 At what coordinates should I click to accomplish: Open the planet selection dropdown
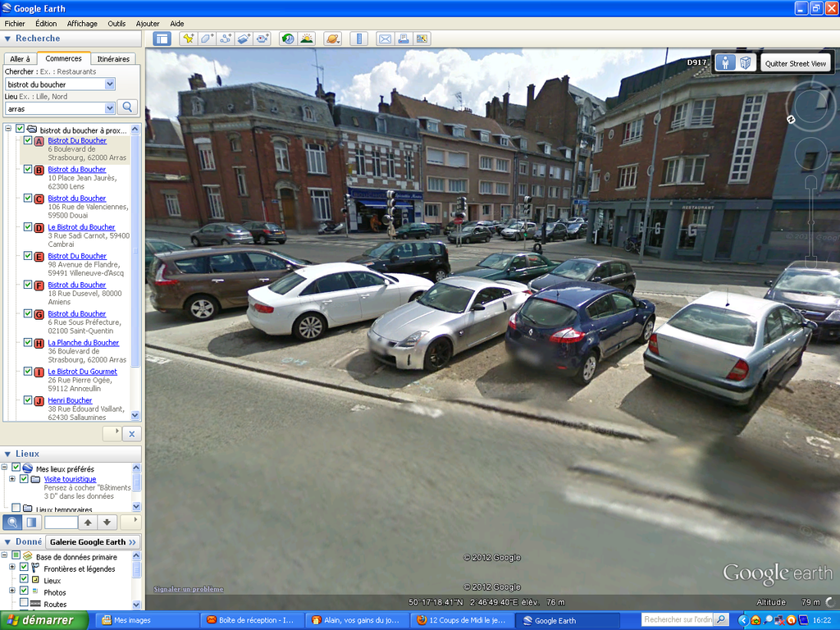tap(332, 39)
